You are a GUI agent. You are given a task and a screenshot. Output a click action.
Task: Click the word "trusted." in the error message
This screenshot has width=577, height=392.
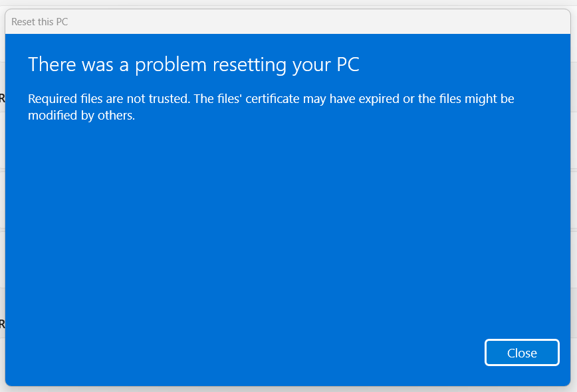[x=168, y=99]
